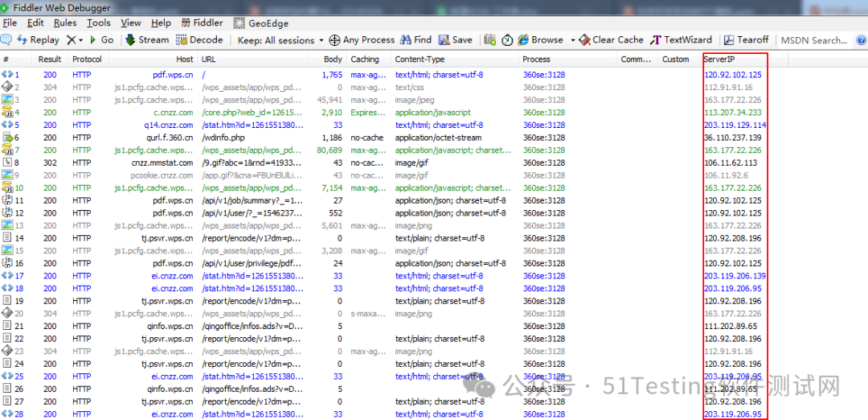Click the JSON icon of session 16
Image resolution: width=868 pixels, height=420 pixels.
click(6, 263)
